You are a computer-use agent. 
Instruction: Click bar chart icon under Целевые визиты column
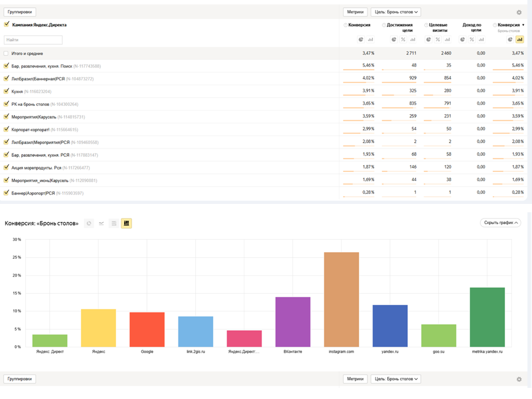tap(447, 39)
